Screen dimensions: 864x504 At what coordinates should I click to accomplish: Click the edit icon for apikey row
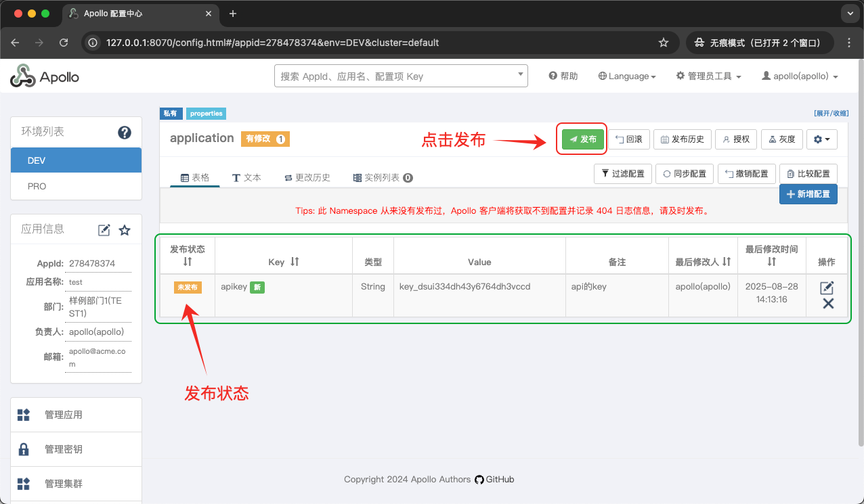click(x=827, y=288)
